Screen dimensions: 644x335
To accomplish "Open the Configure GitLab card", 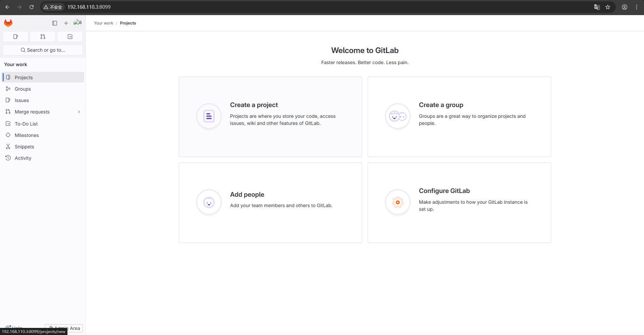I will click(x=459, y=203).
